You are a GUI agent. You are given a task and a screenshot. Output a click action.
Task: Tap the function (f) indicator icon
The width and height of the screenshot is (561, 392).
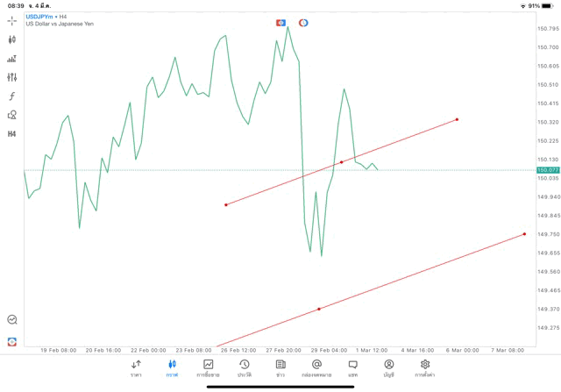[12, 96]
